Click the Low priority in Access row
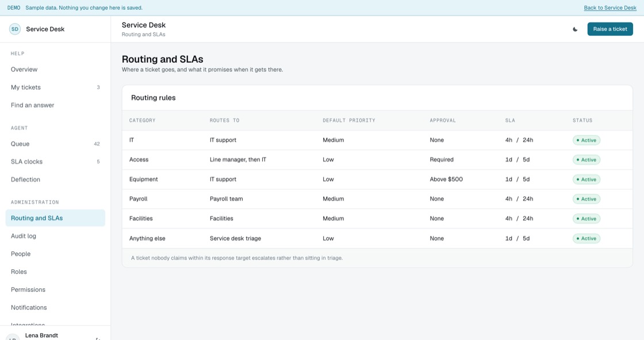The width and height of the screenshot is (644, 340). click(328, 159)
